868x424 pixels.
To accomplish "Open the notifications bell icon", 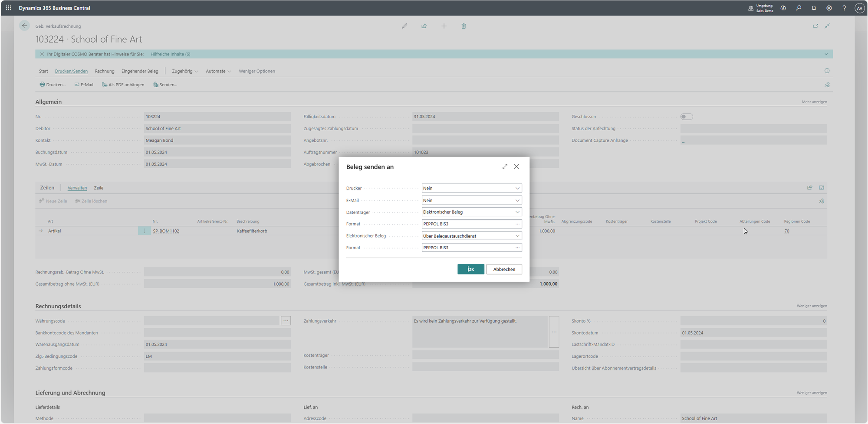I will coord(814,8).
